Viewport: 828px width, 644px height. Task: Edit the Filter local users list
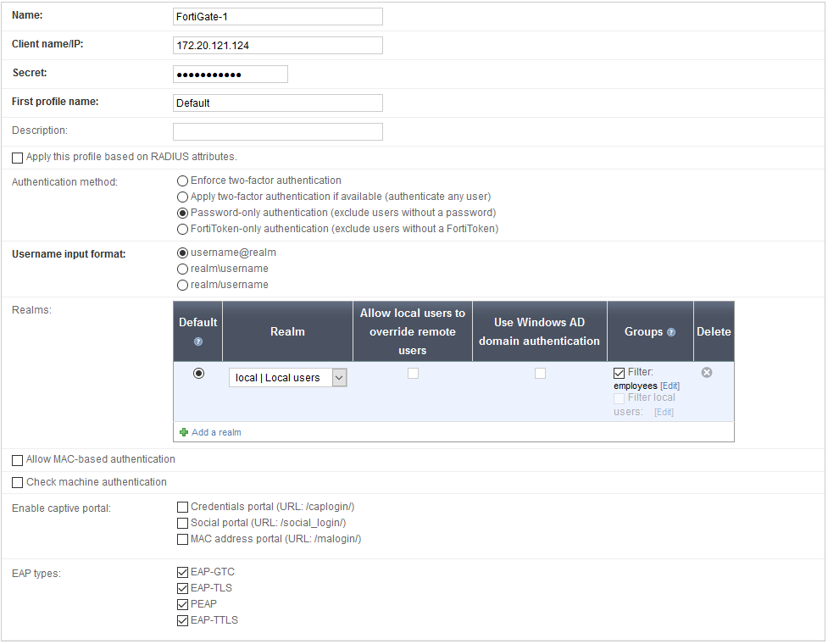(664, 413)
